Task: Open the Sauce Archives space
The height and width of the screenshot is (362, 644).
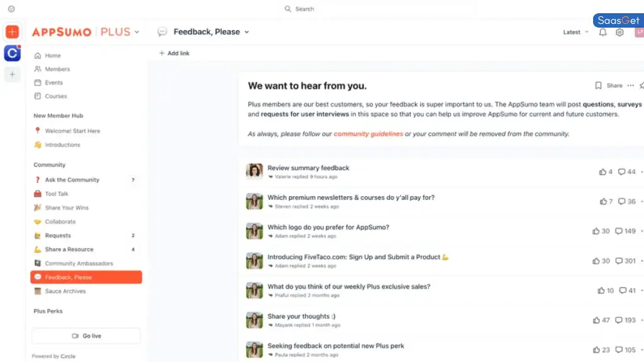Action: pos(86,291)
